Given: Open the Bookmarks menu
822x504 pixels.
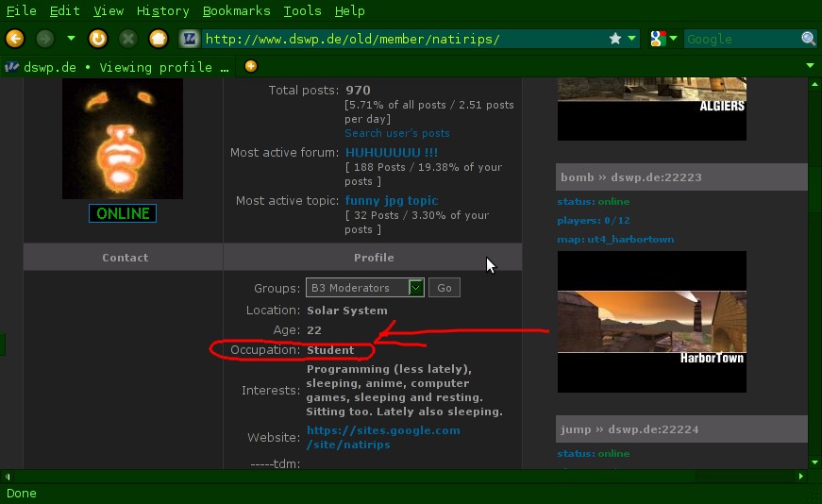Looking at the screenshot, I should pyautogui.click(x=236, y=11).
